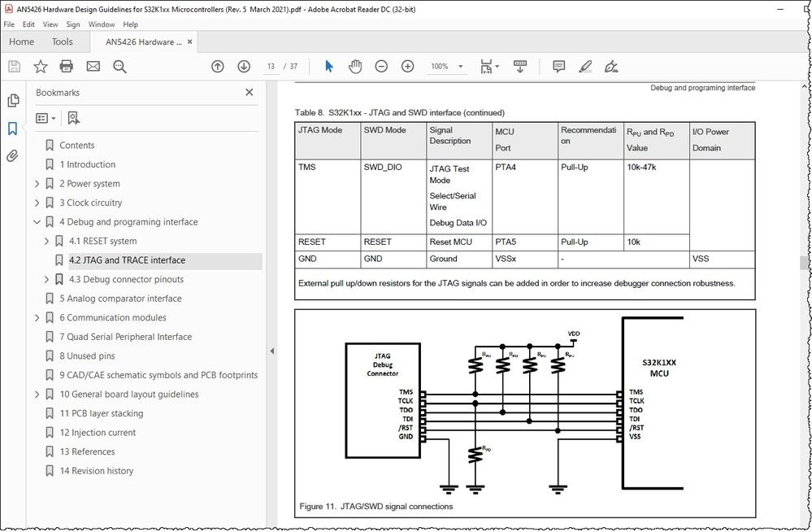Go to 8 Unused pins bookmark
Viewport: 812px width, 532px height.
coord(87,356)
